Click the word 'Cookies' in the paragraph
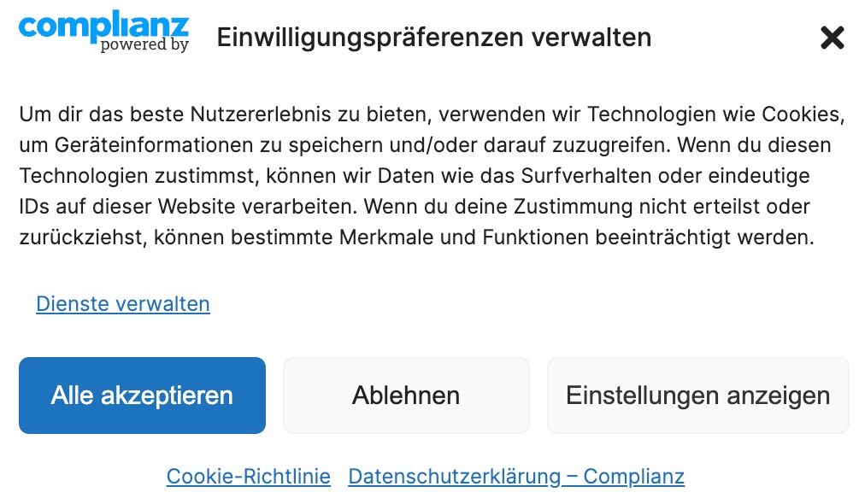Viewport: 865px width, 504px height. (x=803, y=114)
